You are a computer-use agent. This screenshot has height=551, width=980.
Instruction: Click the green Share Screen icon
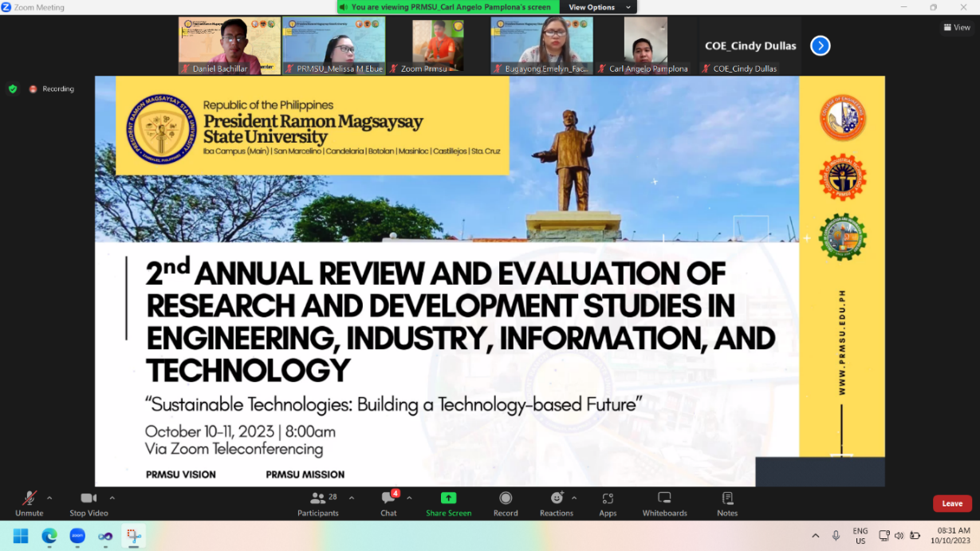coord(448,498)
